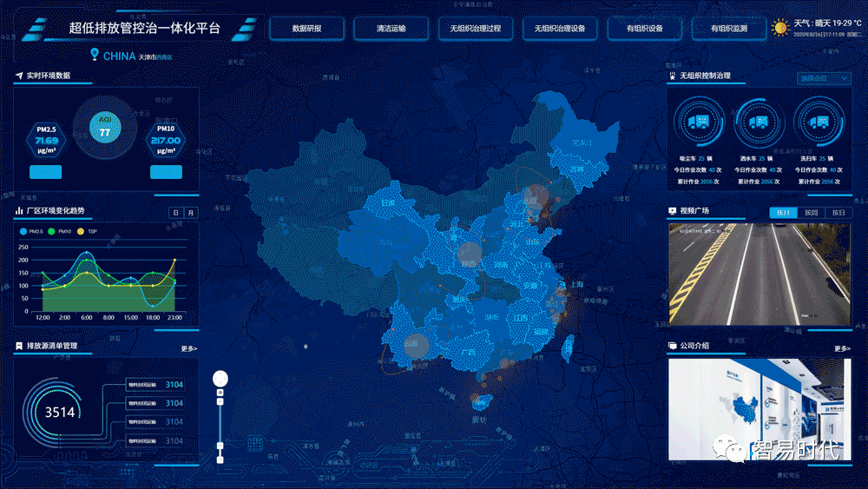Click the 18:00 PM2.5 chart data point
The image size is (868, 489).
pos(153,305)
